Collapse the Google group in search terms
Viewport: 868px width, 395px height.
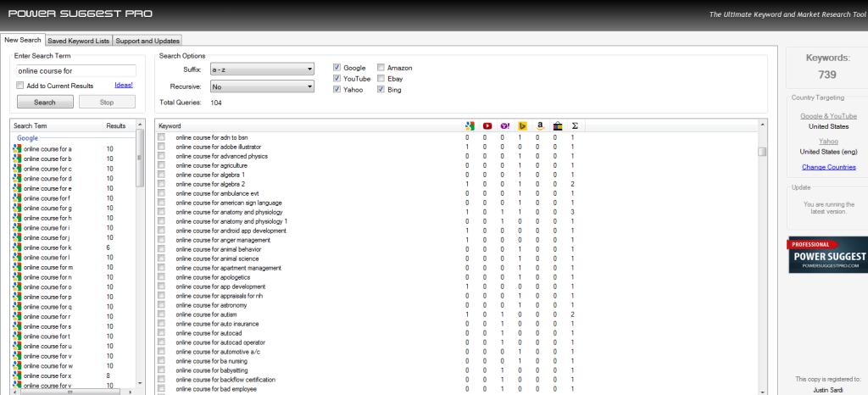click(27, 138)
